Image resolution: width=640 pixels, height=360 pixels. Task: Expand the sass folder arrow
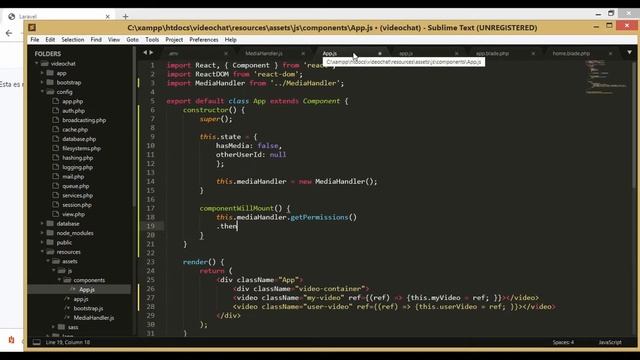coord(53,327)
